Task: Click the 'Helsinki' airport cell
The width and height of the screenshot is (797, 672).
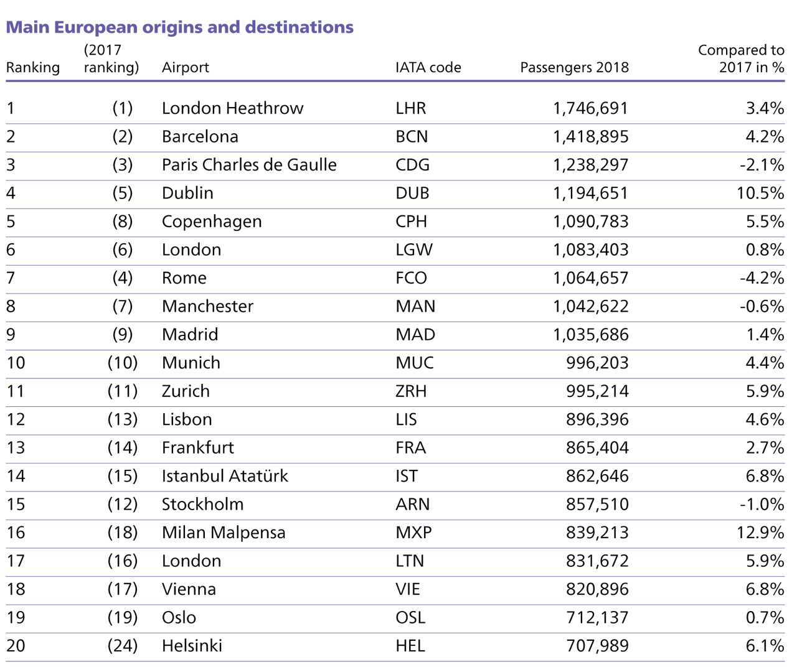Action: coord(192,646)
